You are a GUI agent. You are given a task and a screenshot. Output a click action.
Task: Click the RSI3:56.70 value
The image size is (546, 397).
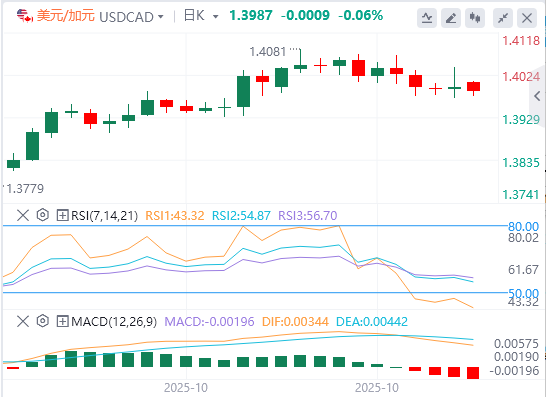307,216
